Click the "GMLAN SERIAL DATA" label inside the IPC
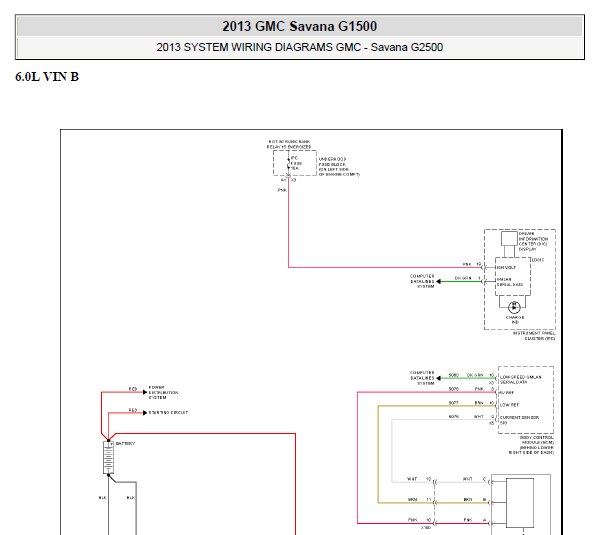 click(x=510, y=282)
